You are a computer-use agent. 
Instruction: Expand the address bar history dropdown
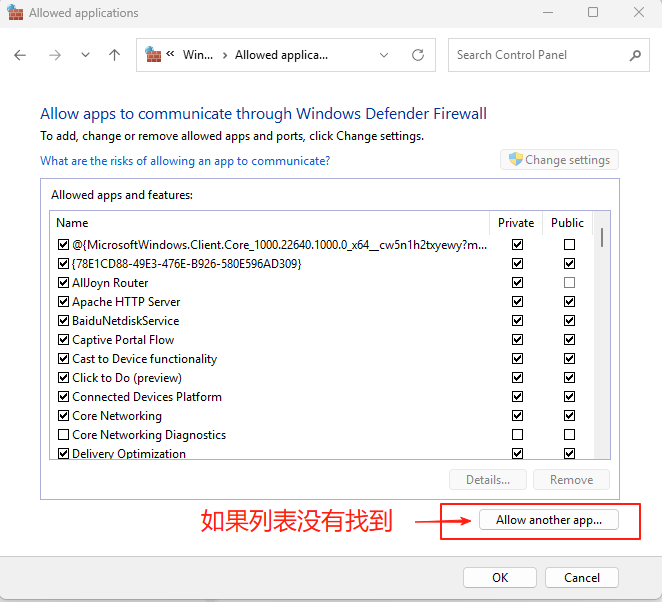point(384,55)
